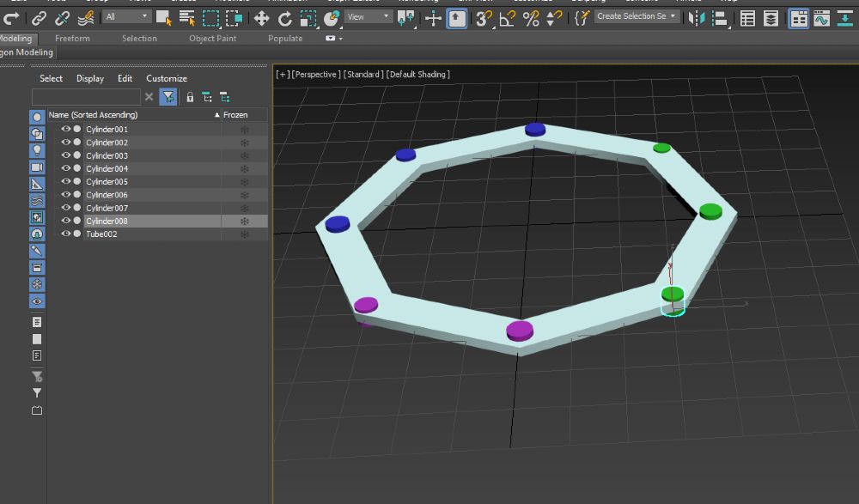Activate the Select and Manipulate tool
Viewport: 859px width, 504px height.
(x=433, y=19)
